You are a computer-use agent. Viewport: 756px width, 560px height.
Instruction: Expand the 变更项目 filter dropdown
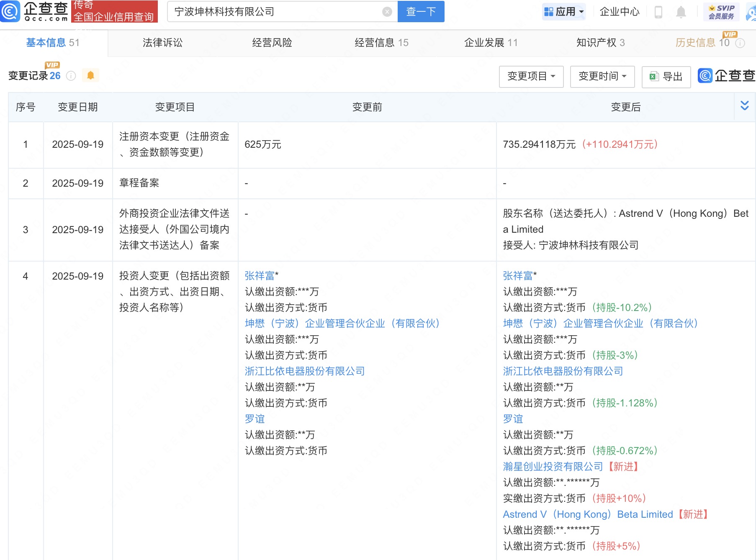(x=531, y=76)
